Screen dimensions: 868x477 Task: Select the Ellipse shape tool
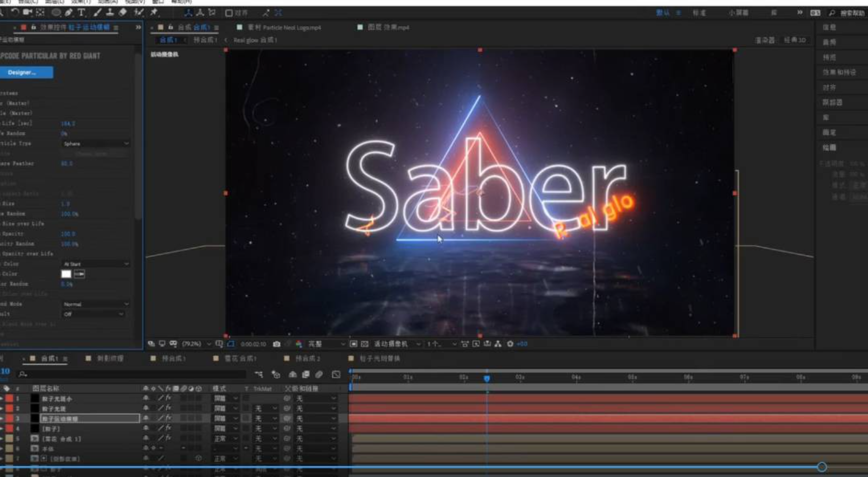[x=56, y=12]
